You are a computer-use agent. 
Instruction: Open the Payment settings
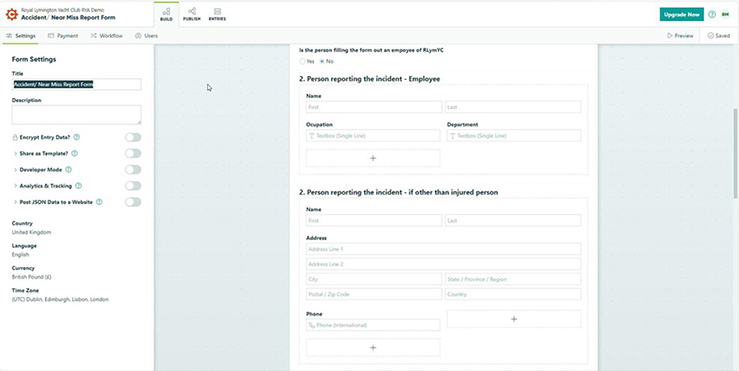coord(63,36)
